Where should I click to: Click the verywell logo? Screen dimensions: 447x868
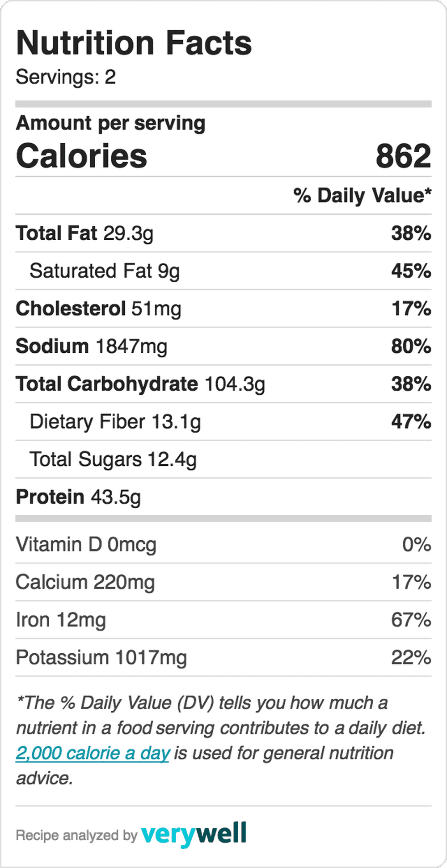(194, 834)
